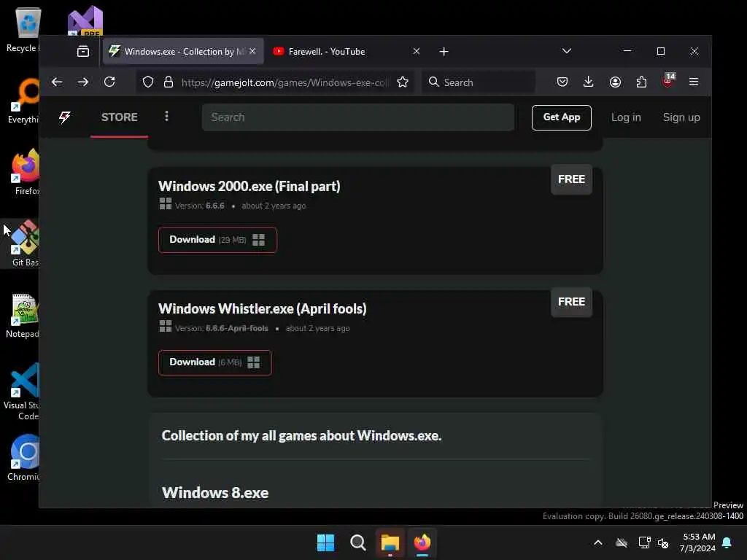Download Windows 2000.exe (29 MB)
This screenshot has height=560, width=747.
click(x=217, y=240)
